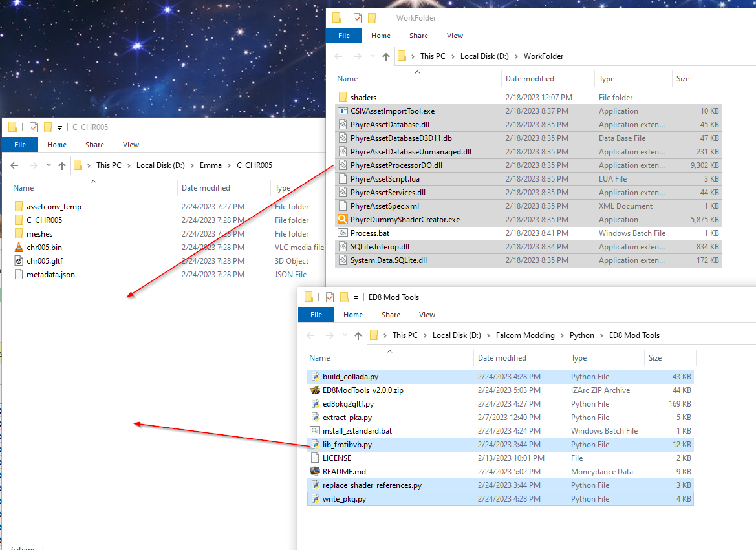Click the assetconv_temp folder icon
The height and width of the screenshot is (550, 756).
19,206
